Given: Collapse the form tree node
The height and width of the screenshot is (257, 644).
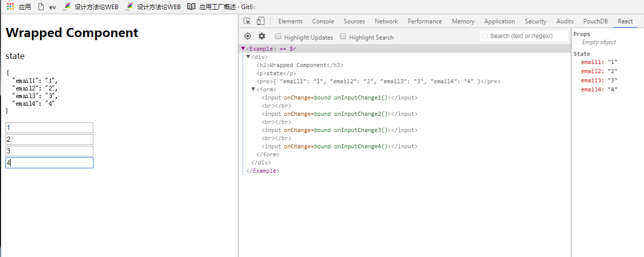Looking at the screenshot, I should pyautogui.click(x=253, y=89).
